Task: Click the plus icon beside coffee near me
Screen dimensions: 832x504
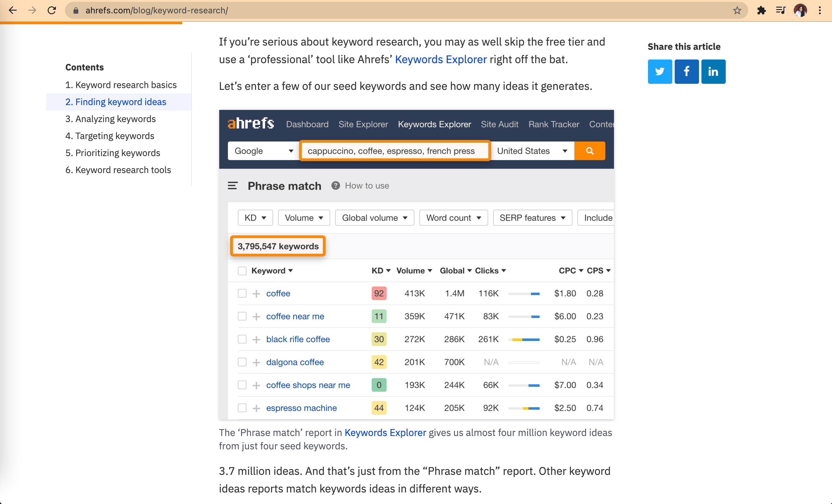Action: (256, 317)
